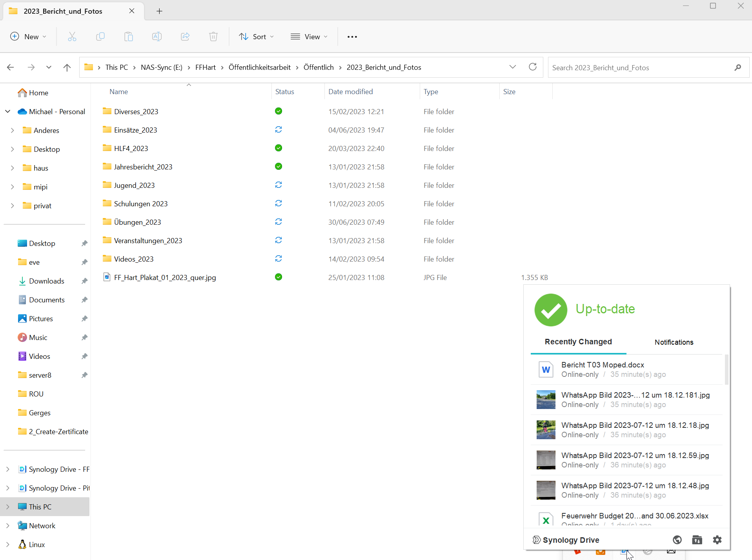Screen dimensions: 752x560
Task: Open Synology Drive folder icon in panel footer
Action: 697,540
